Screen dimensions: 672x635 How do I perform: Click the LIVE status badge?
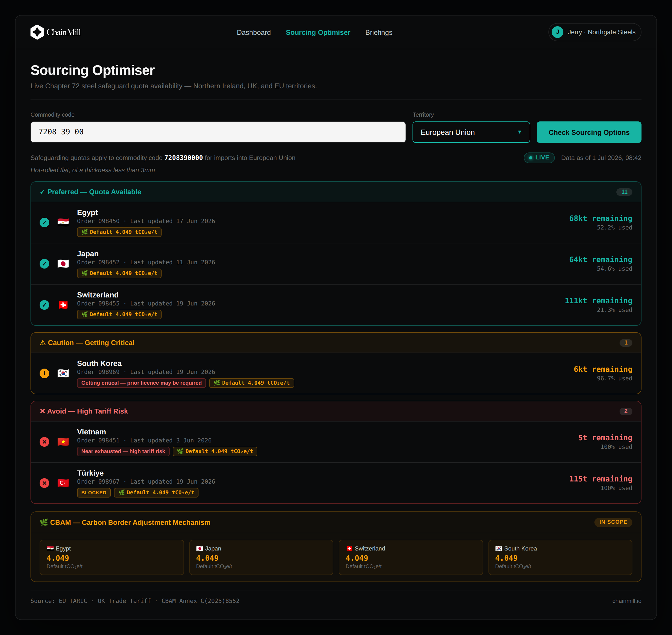539,158
